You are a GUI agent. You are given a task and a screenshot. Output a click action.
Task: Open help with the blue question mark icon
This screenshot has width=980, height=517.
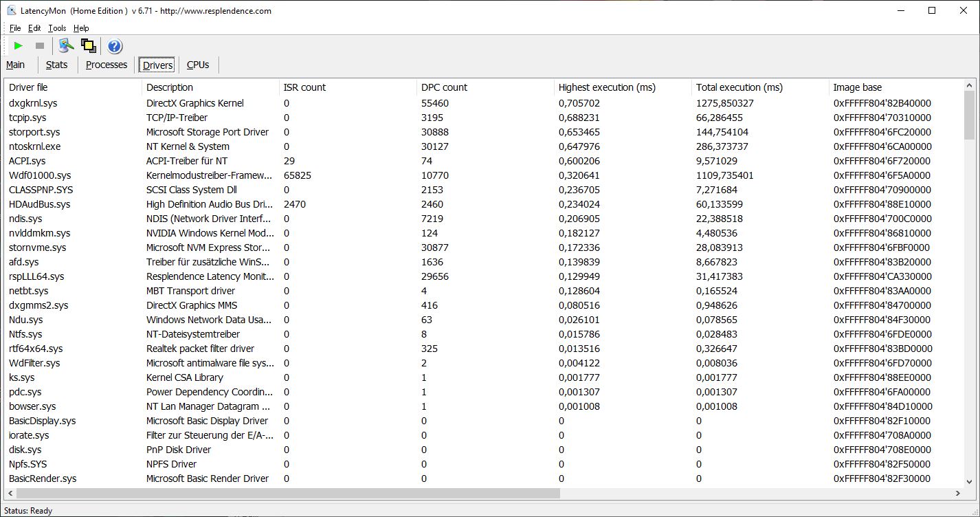pyautogui.click(x=115, y=46)
